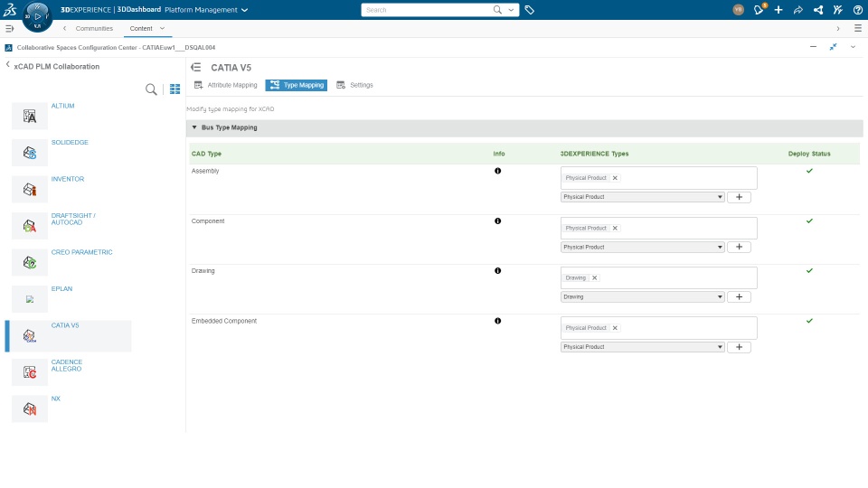The width and height of the screenshot is (868, 488).
Task: Click the Share arrow icon
Action: [797, 9]
